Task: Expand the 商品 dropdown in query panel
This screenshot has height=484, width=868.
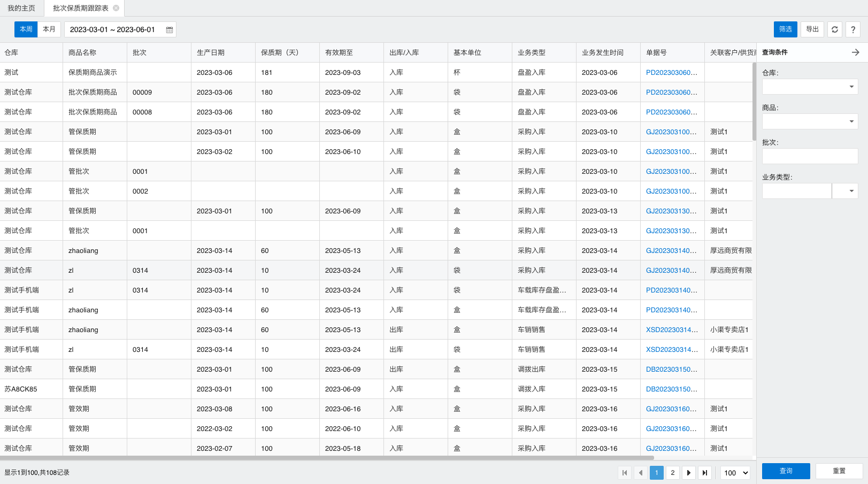Action: [x=851, y=121]
